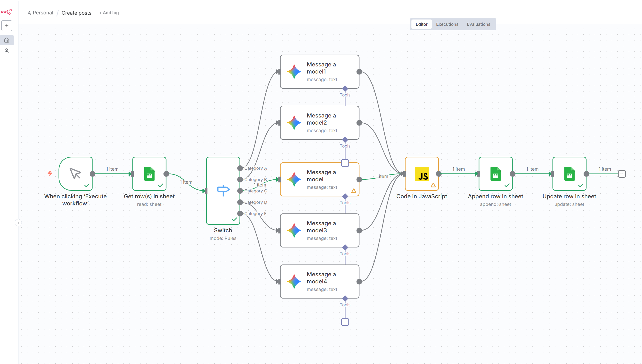The image size is (642, 364).
Task: Add node after Update row in sheet
Action: (x=622, y=174)
